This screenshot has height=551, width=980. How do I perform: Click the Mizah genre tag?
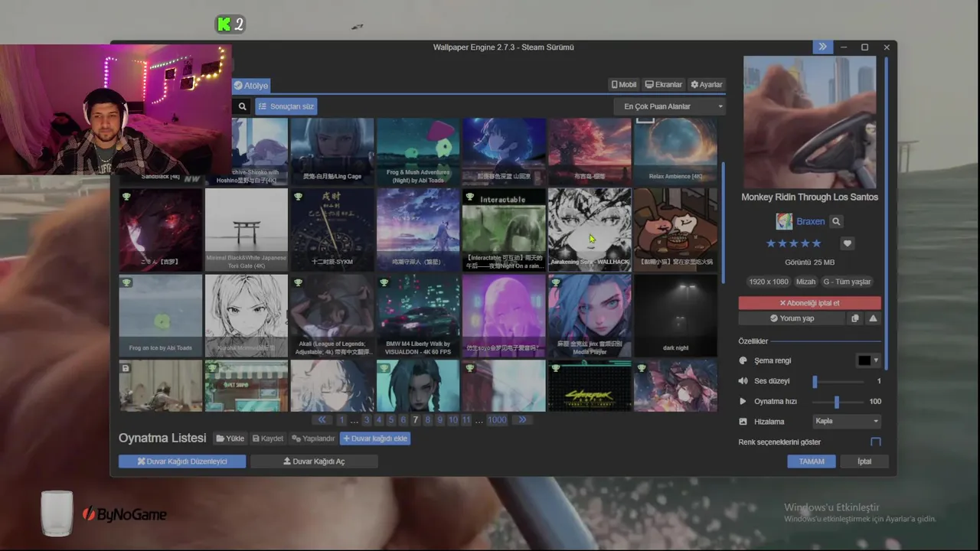(805, 282)
